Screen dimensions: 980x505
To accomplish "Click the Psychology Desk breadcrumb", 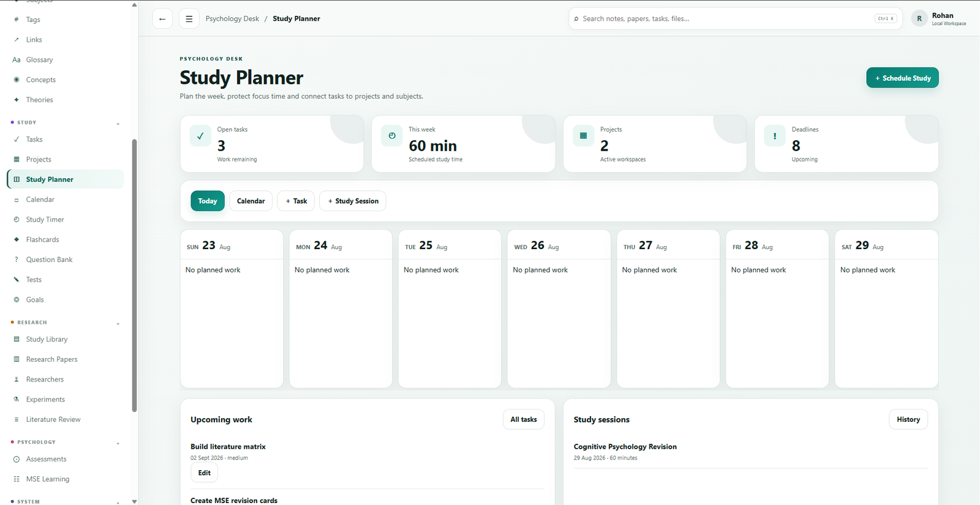I will [x=232, y=19].
